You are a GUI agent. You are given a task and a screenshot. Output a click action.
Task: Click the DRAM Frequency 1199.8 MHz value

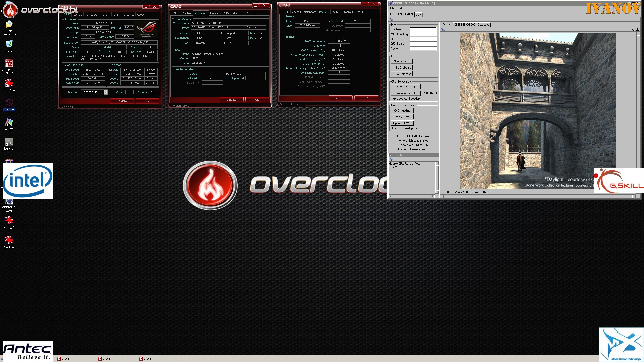click(339, 41)
